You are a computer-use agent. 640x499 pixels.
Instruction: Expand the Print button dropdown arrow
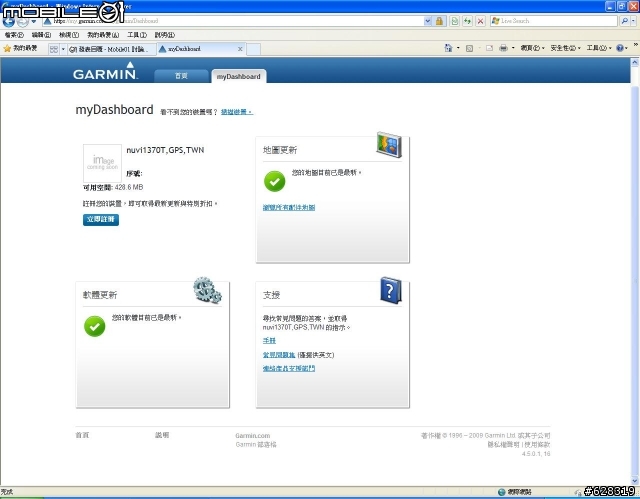[513, 48]
